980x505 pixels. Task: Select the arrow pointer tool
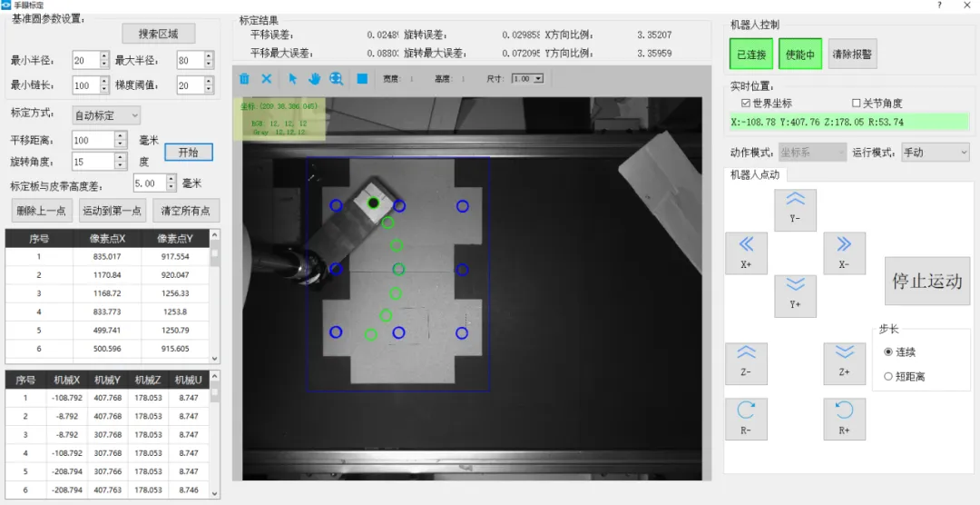click(x=292, y=79)
